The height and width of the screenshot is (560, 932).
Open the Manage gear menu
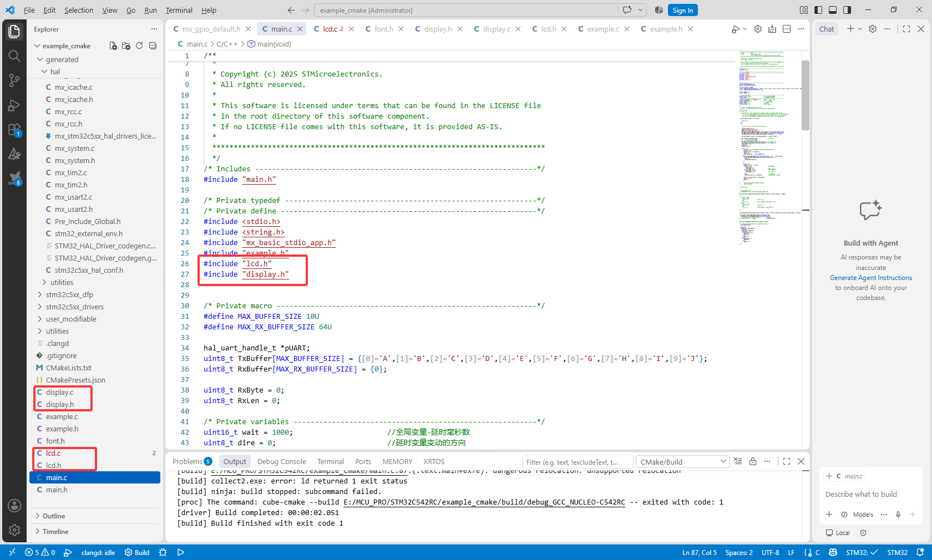pyautogui.click(x=14, y=530)
